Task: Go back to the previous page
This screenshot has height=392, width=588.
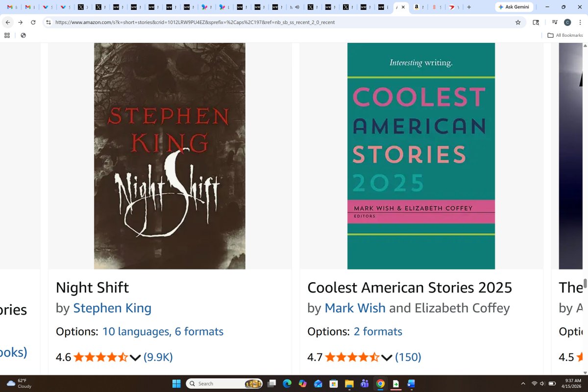Action: tap(7, 22)
